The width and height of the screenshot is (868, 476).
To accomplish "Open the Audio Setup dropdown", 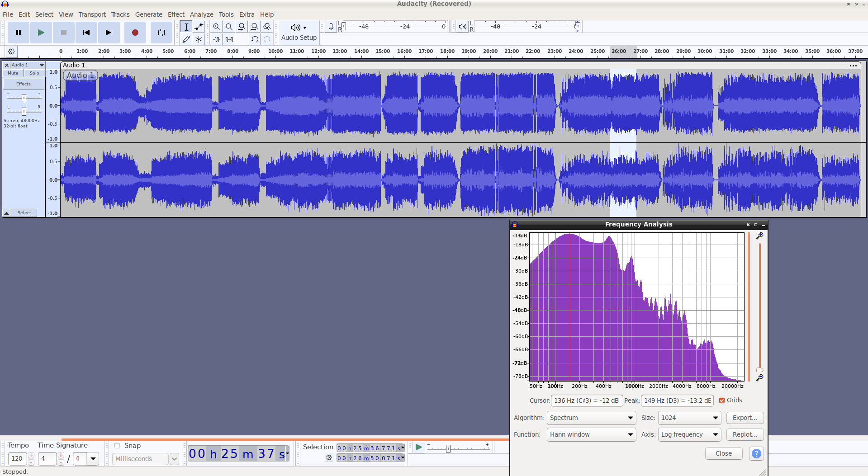I will coord(299,32).
